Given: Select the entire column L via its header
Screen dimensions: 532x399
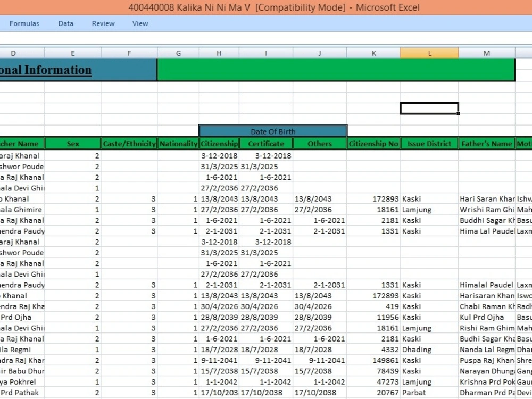Looking at the screenshot, I should pyautogui.click(x=429, y=53).
